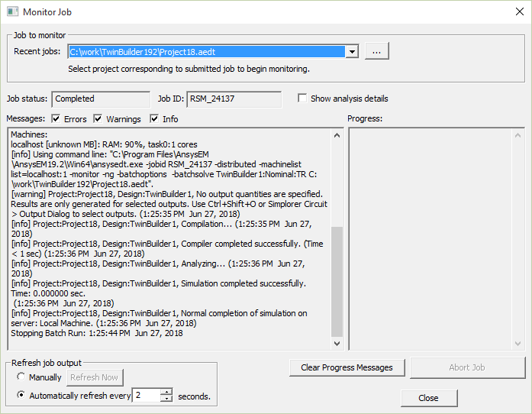Click the messages scrollbar thumb

pyautogui.click(x=337, y=282)
